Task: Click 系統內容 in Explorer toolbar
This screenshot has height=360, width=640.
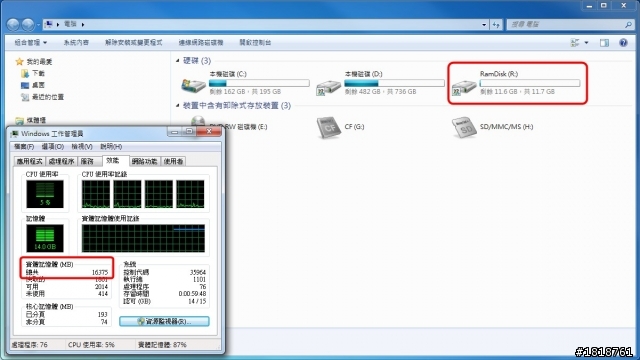Action: 76,42
